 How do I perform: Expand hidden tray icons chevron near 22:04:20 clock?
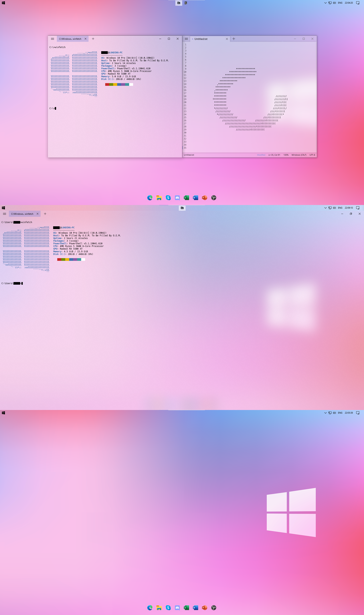(325, 3)
